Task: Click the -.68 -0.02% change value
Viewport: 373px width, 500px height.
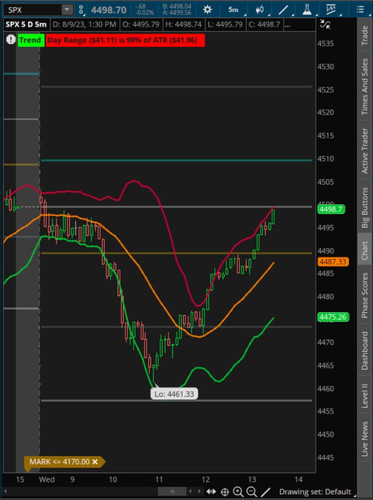Action: [x=145, y=9]
